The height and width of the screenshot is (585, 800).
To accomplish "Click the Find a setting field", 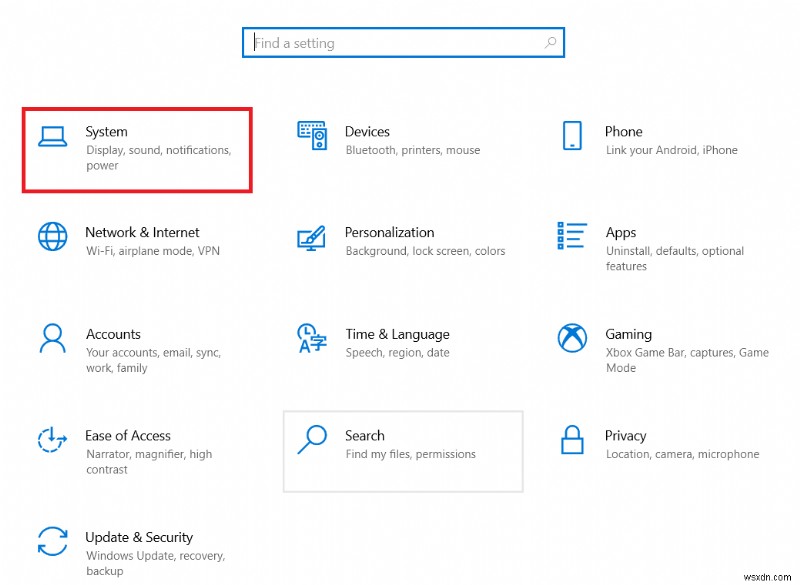I will coord(395,43).
